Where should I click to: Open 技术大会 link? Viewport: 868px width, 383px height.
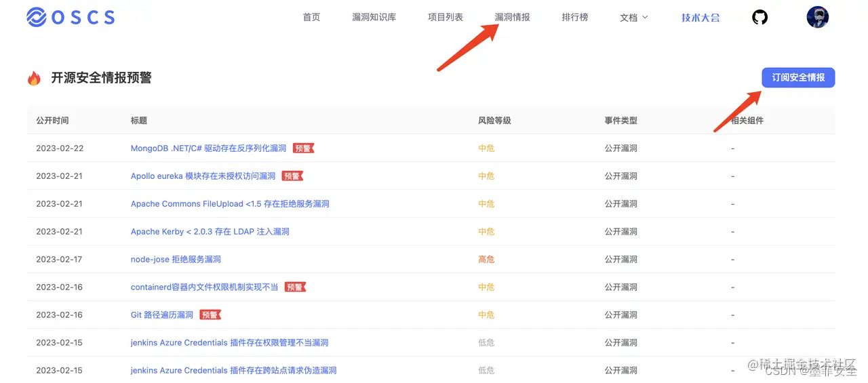(x=701, y=17)
